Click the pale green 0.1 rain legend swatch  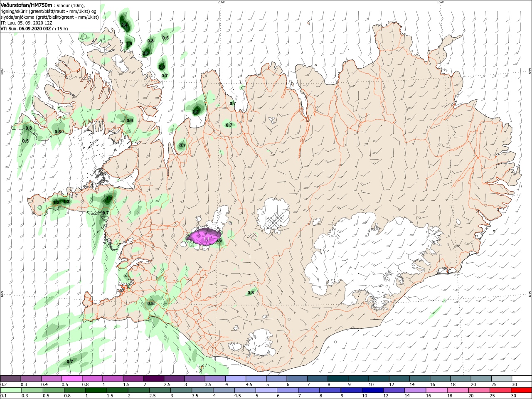point(11,390)
